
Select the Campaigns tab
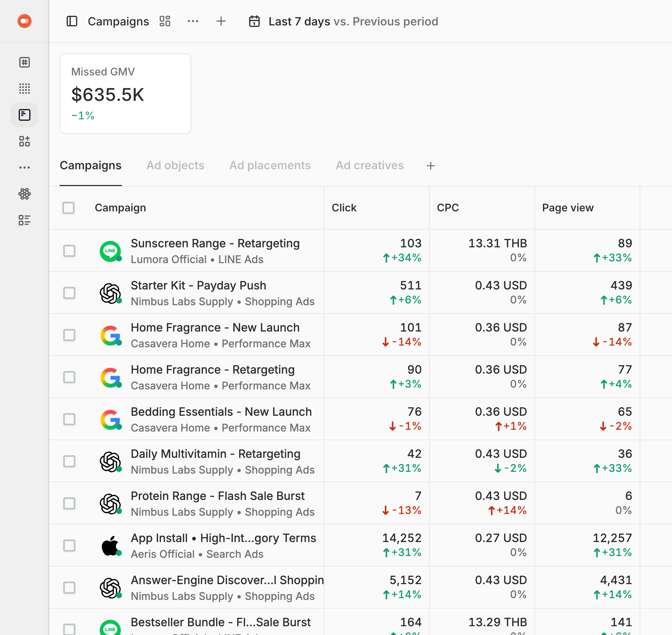coord(91,165)
